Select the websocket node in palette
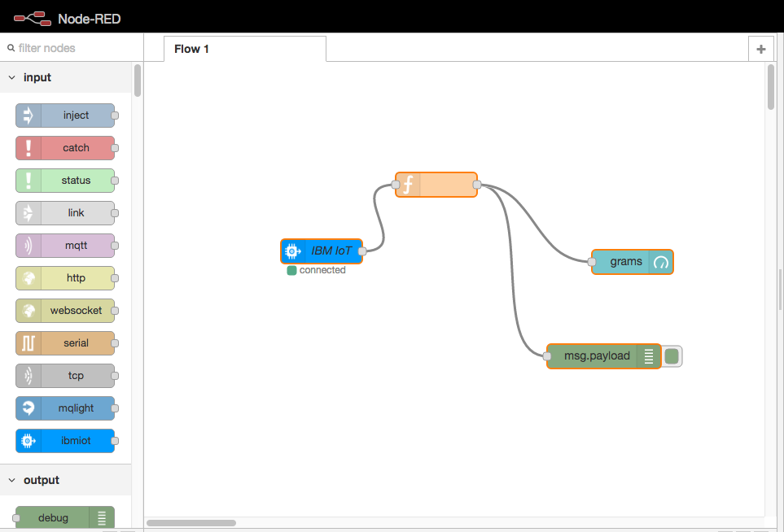The image size is (784, 532). pyautogui.click(x=65, y=310)
